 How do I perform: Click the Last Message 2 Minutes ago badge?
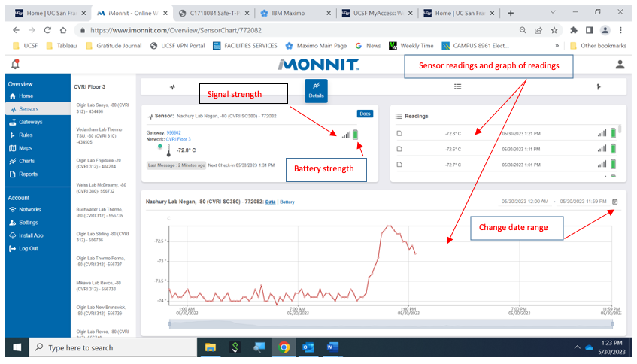tap(176, 165)
